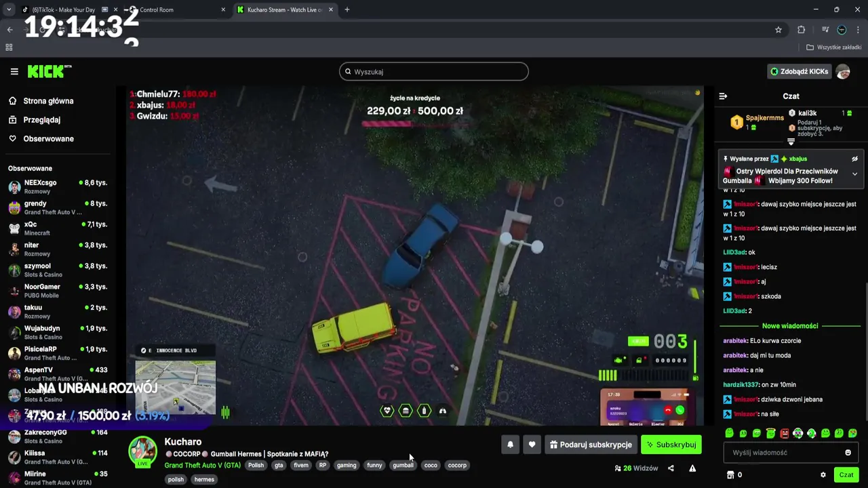Open the KICKs shop icon below chat
Viewport: 868px width, 488px height.
click(730, 475)
